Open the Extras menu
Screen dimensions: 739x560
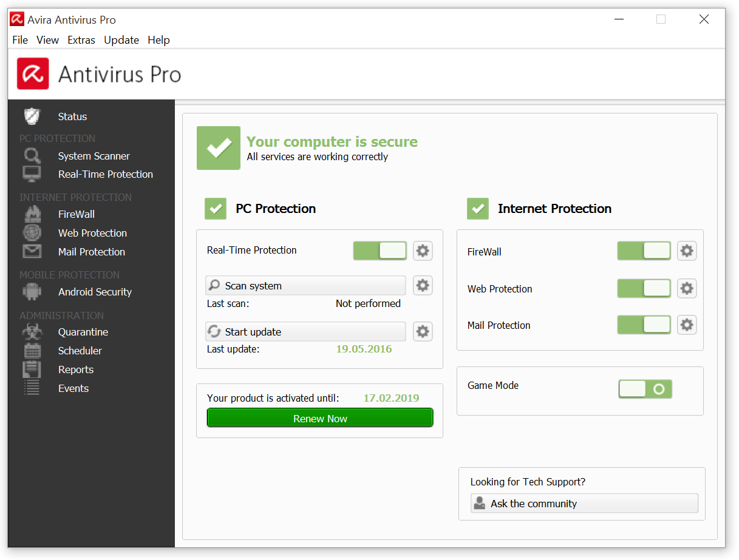pos(81,40)
